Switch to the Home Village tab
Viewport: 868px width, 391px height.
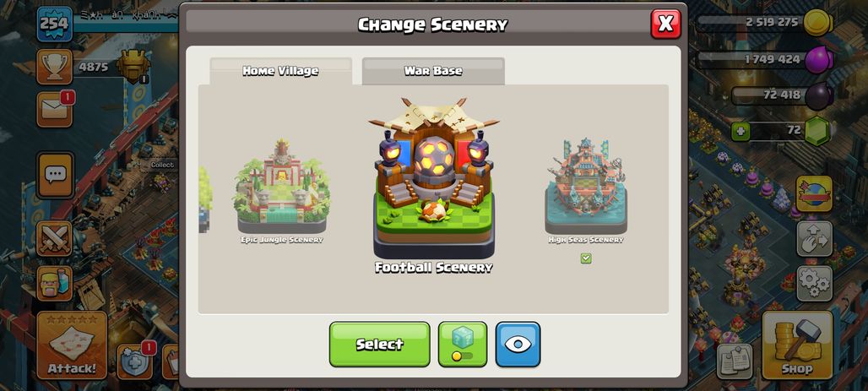point(280,71)
